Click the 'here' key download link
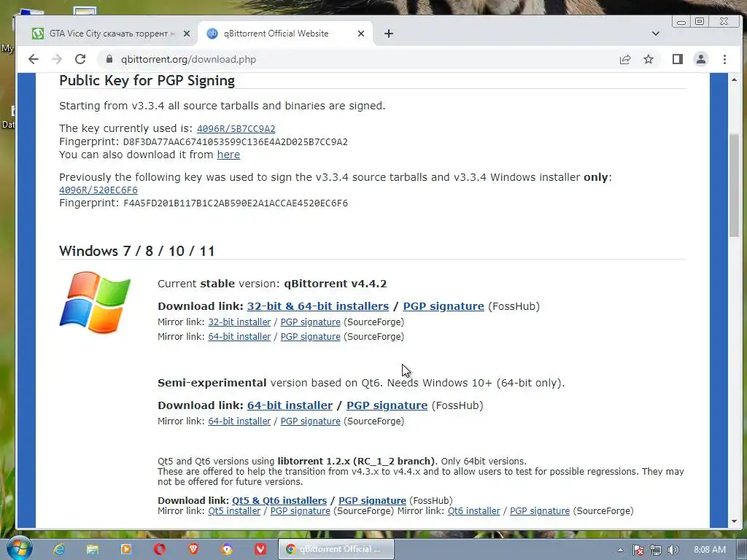 coord(228,155)
